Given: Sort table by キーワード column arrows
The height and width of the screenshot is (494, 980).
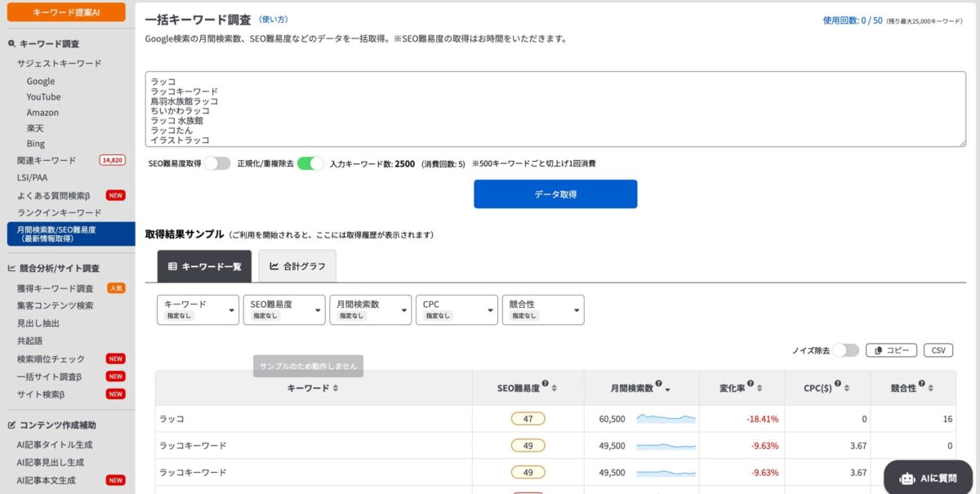Looking at the screenshot, I should 336,389.
